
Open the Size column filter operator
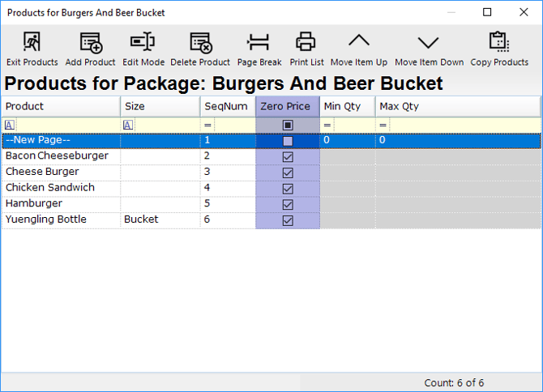[128, 125]
